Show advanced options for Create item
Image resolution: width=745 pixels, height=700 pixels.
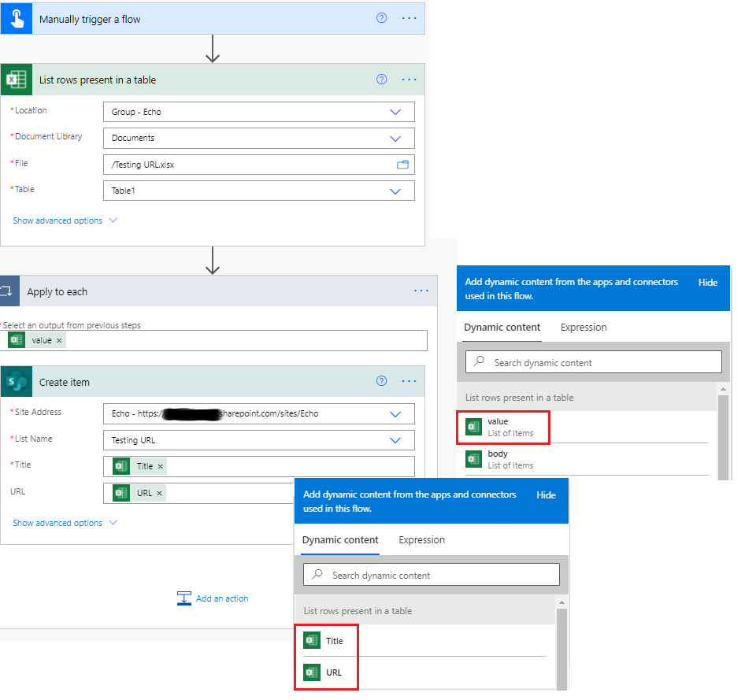coord(65,522)
